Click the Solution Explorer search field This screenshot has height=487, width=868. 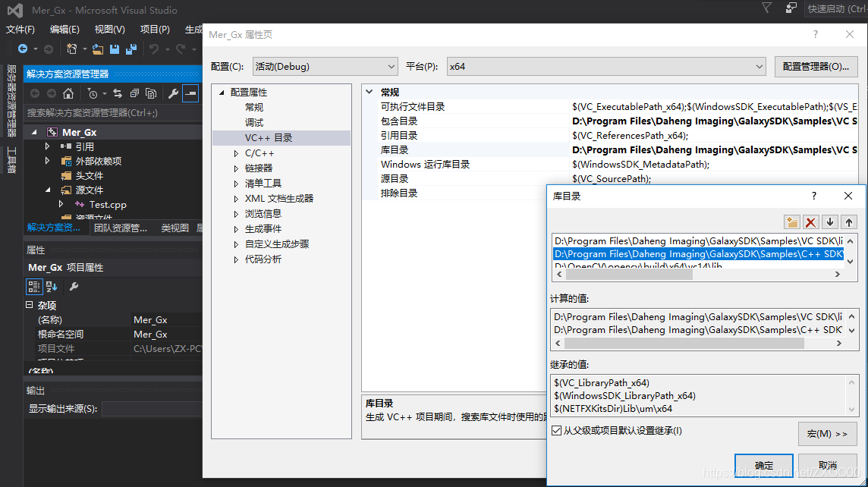click(x=113, y=113)
